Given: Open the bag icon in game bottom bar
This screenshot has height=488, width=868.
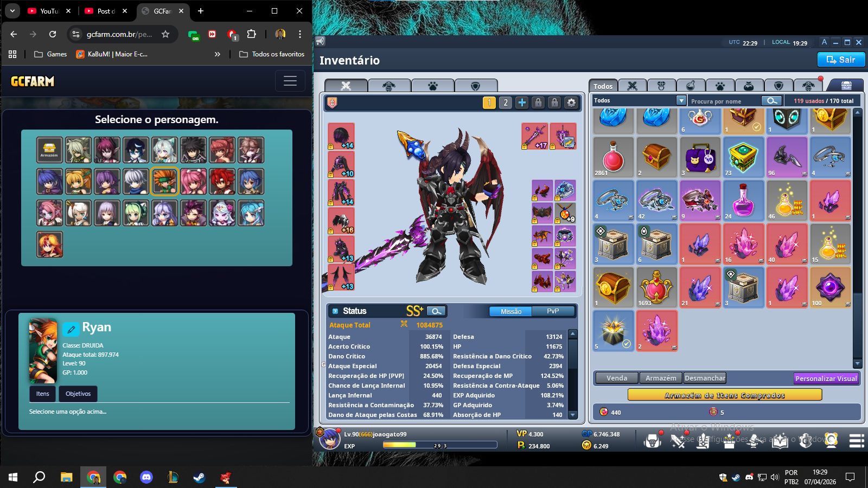Looking at the screenshot, I should pos(653,440).
